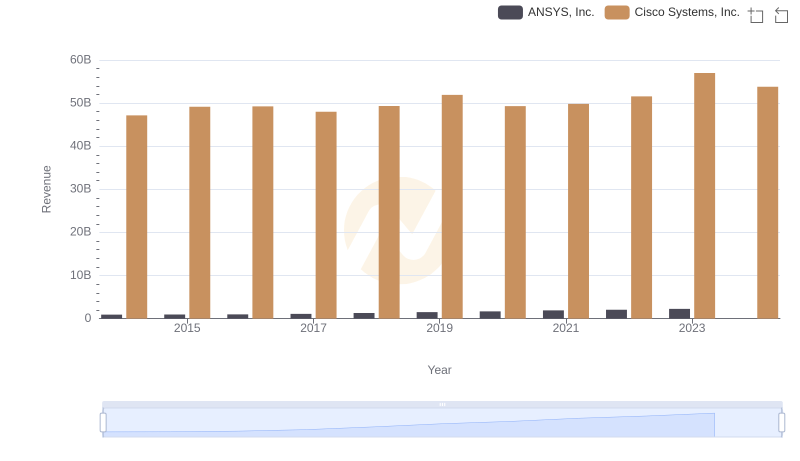Click the 30B y-axis label
Screen dimensions: 800x461
(81, 189)
